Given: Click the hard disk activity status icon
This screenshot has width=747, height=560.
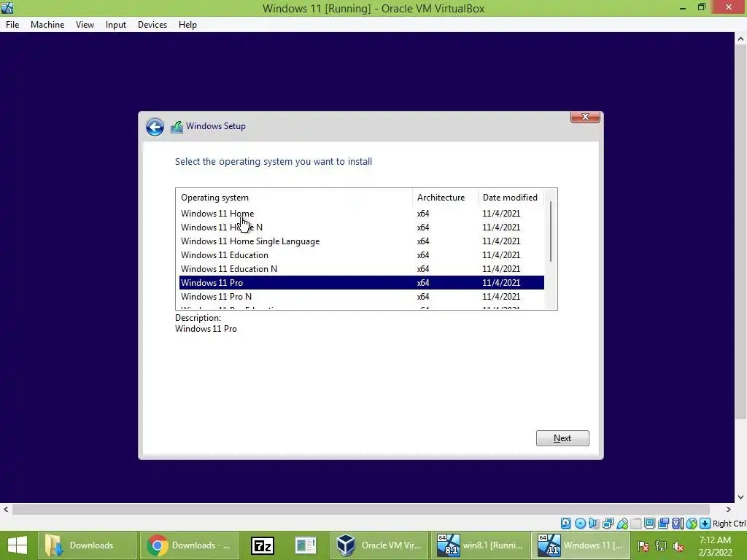Looking at the screenshot, I should [565, 524].
